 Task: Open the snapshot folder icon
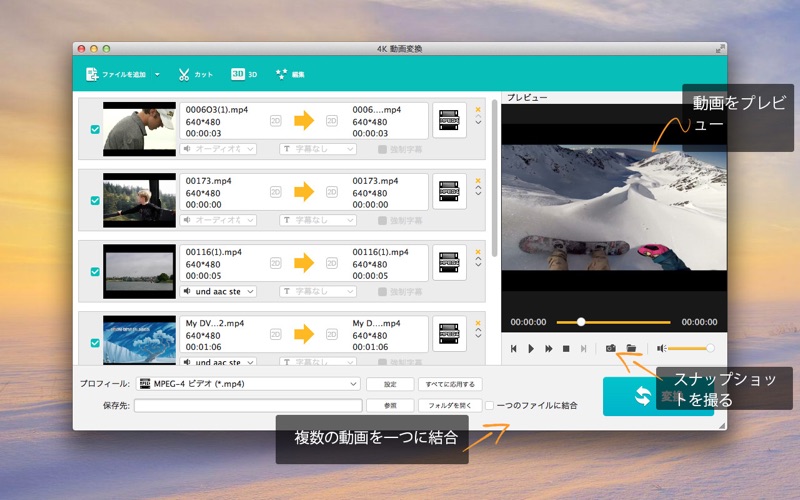point(631,348)
